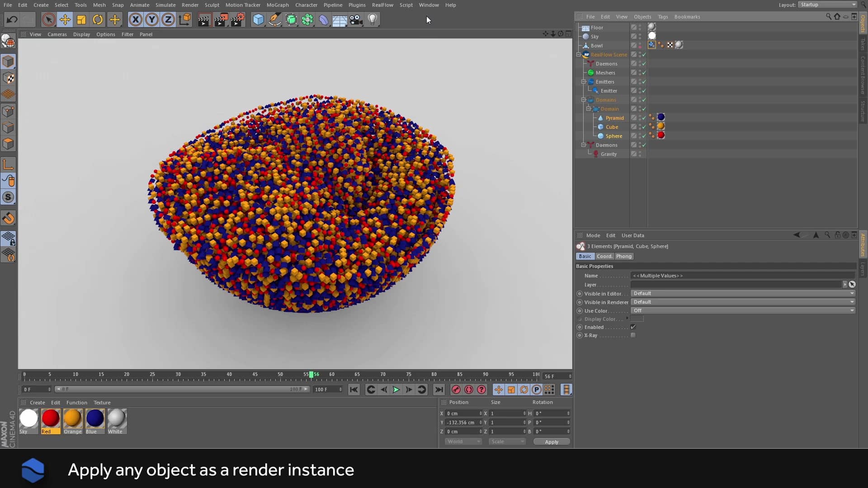868x488 pixels.
Task: Toggle the X-Ray checkbox
Action: coord(633,335)
